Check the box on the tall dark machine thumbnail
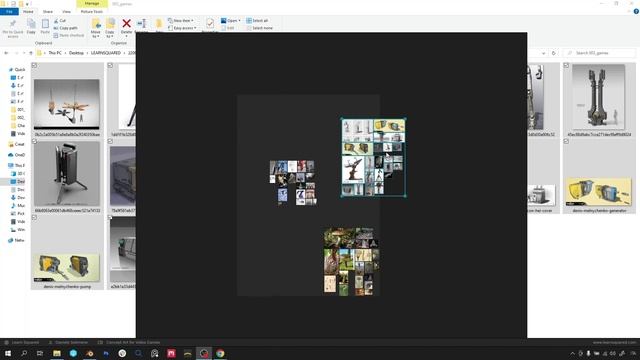The width and height of the screenshot is (640, 360). coord(566,65)
